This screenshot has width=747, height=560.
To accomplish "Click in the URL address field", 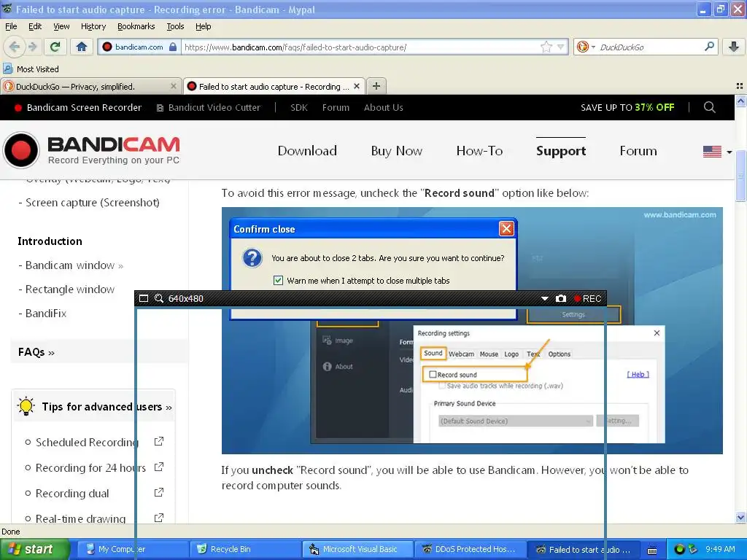I will pyautogui.click(x=360, y=47).
